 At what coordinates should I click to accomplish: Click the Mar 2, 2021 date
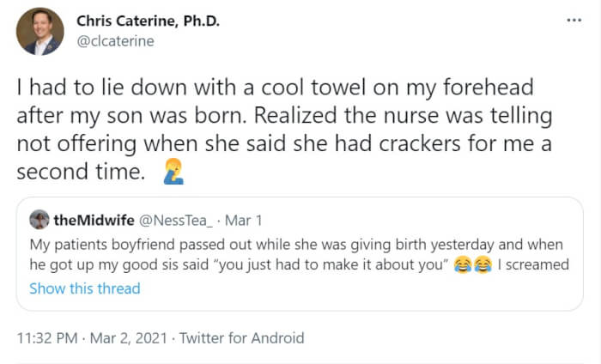[x=127, y=337]
